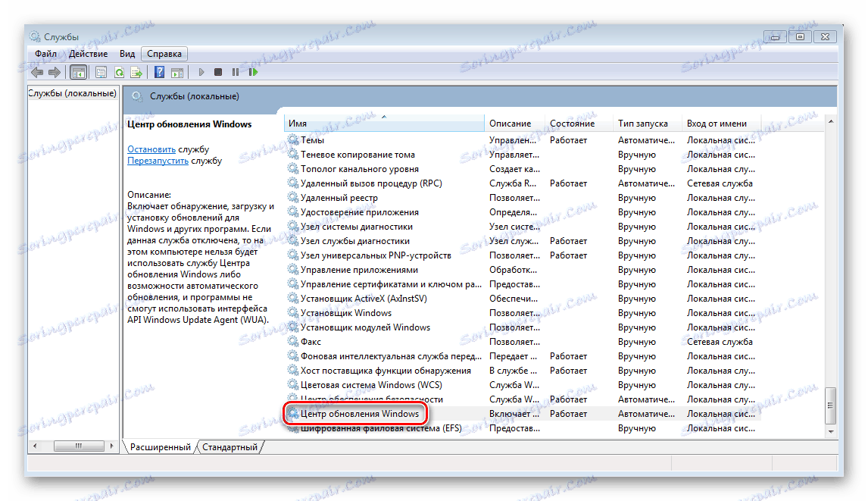Toggle the Show/Hide console tree icon
The image size is (868, 501).
coord(78,72)
